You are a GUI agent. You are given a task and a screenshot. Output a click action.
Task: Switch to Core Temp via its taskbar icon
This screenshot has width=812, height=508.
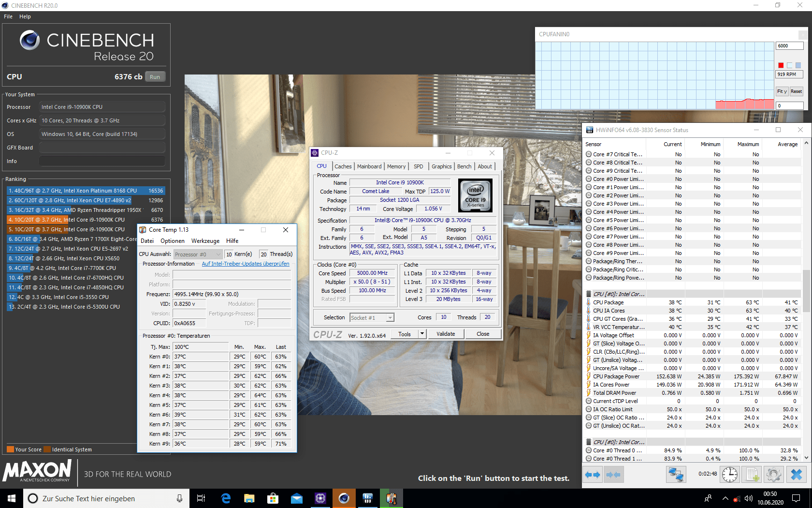tap(391, 498)
